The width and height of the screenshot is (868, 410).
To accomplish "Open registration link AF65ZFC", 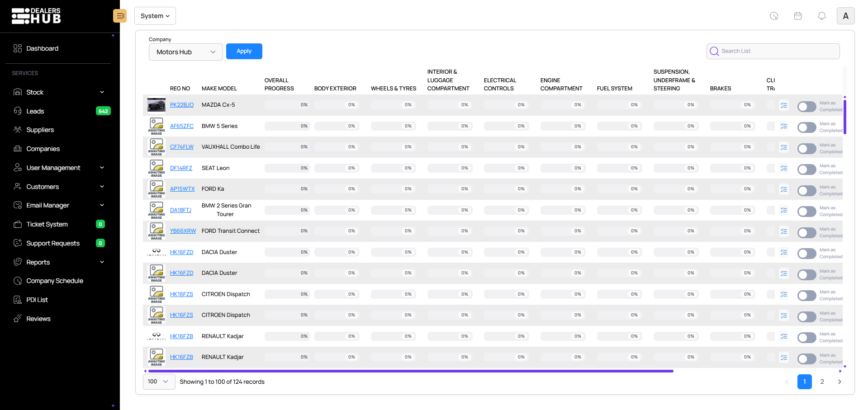I will click(182, 126).
